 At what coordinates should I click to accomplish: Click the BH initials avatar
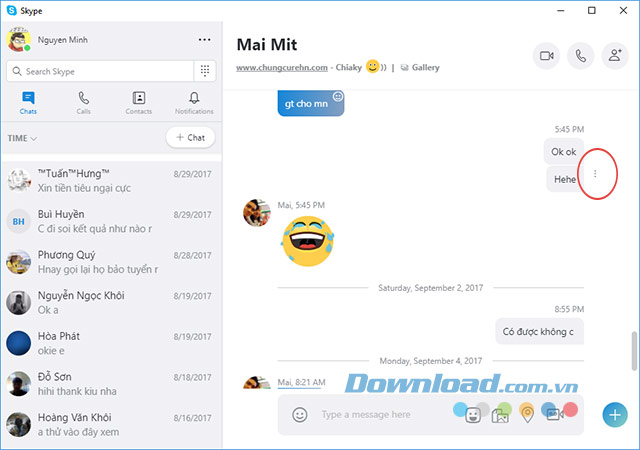pos(18,221)
